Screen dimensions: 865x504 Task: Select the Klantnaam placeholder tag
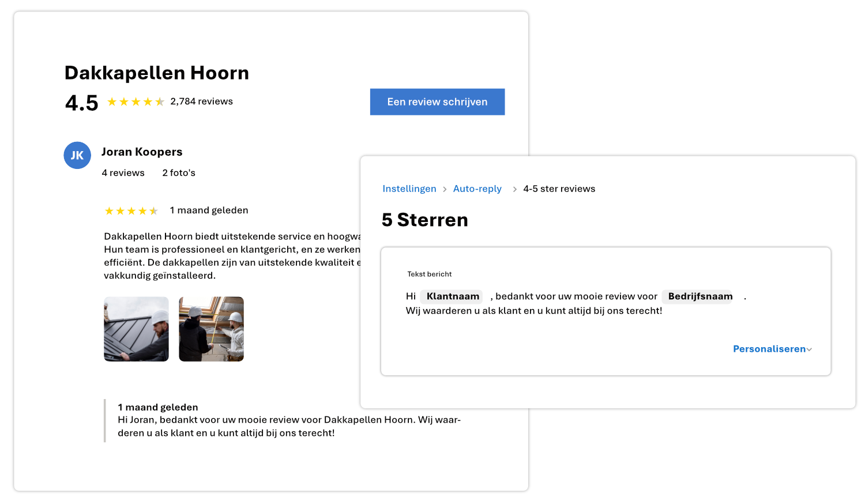pos(452,296)
